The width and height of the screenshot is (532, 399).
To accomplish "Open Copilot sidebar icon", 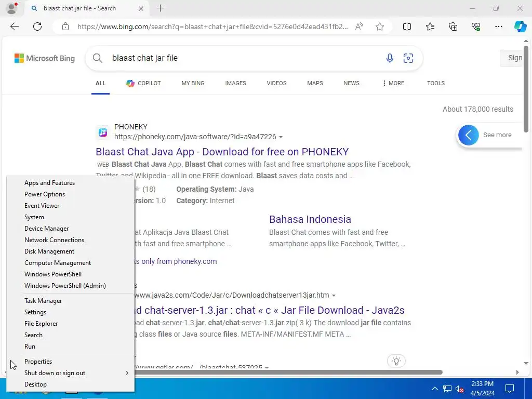I will point(520,26).
